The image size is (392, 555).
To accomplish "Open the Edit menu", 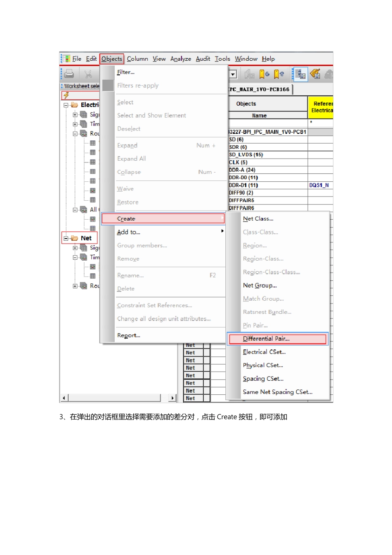I will 91,59.
